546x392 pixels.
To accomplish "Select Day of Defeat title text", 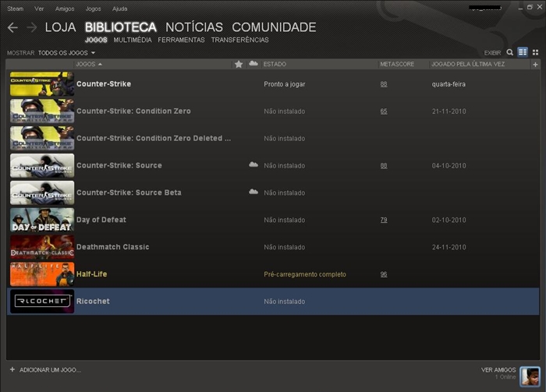I will tap(101, 220).
